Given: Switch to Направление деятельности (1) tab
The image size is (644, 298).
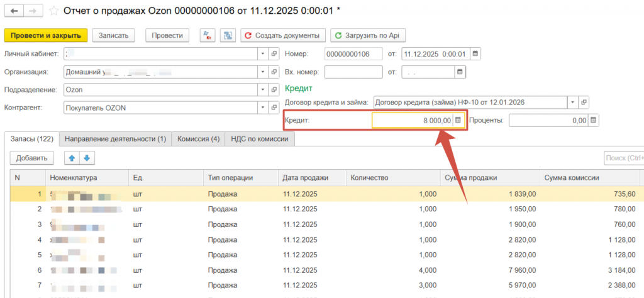Looking at the screenshot, I should click(x=115, y=139).
